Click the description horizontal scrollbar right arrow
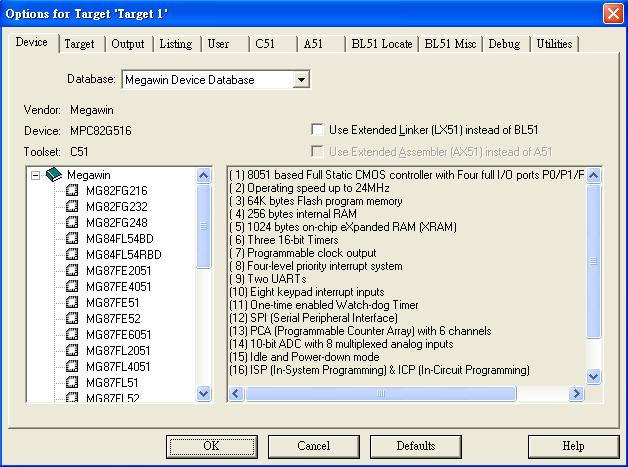Screen dimensions: 628x467 [577, 394]
